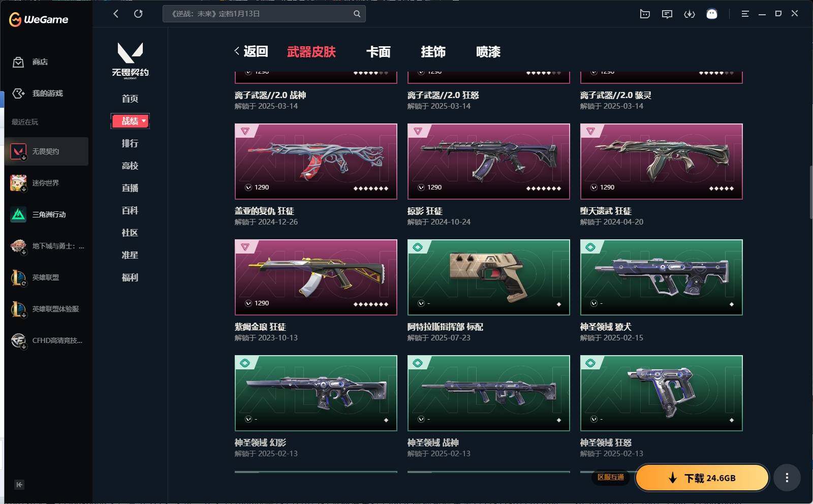Open the three-dot more options button

pos(787,478)
